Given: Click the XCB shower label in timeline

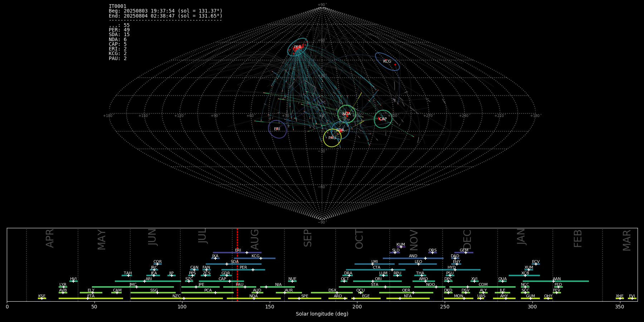Looking at the screenshot, I should 525,273.
